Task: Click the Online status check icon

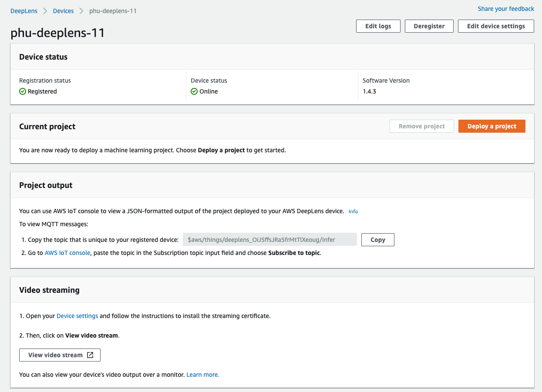Action: 194,91
